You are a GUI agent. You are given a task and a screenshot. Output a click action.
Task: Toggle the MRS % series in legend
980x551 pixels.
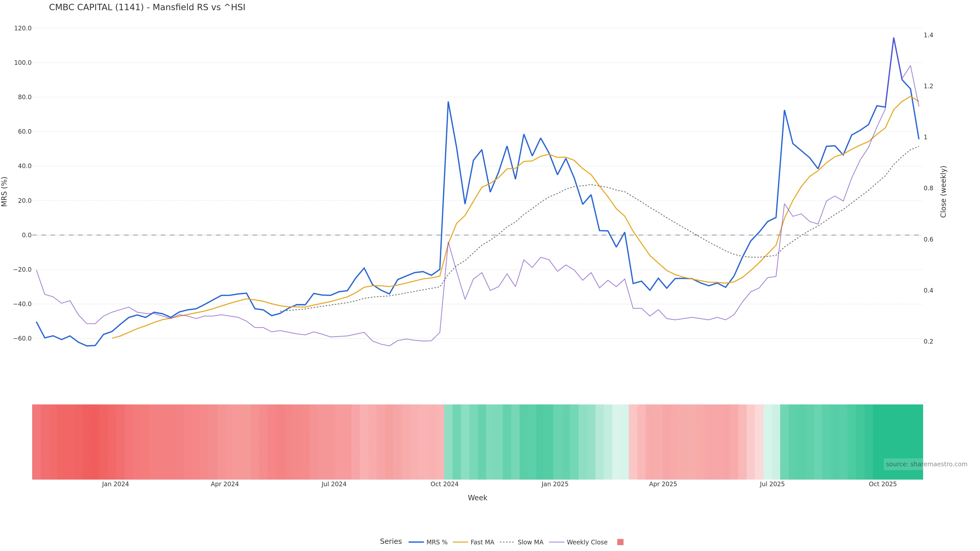[436, 542]
